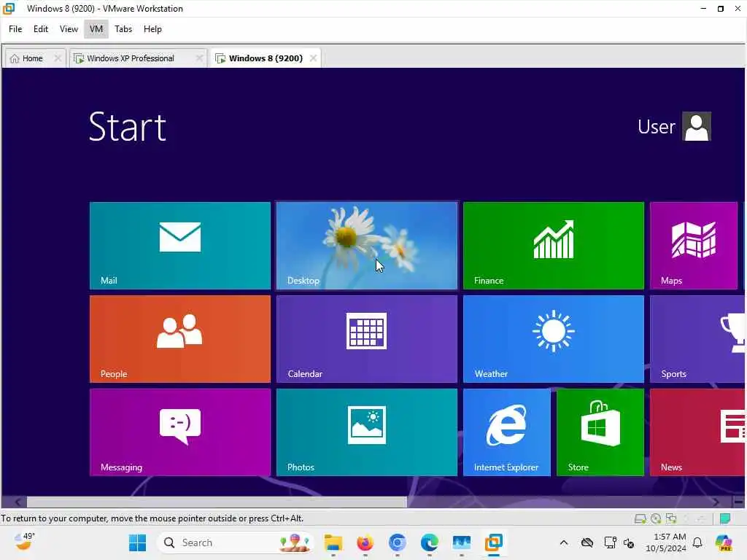Open the Mail tile
747x560 pixels.
(x=180, y=246)
